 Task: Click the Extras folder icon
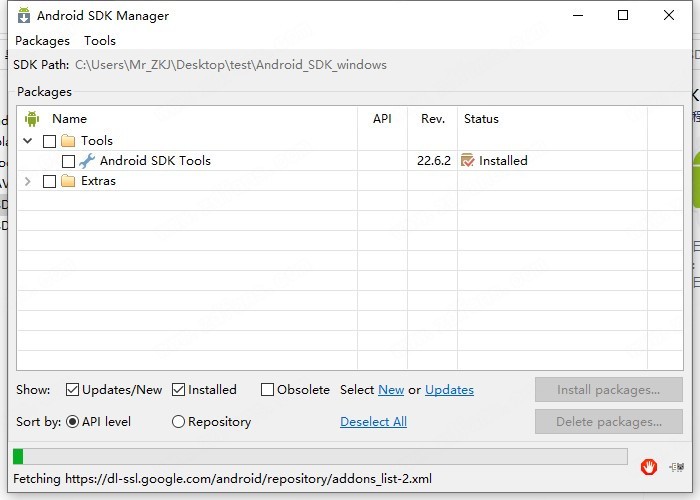68,181
